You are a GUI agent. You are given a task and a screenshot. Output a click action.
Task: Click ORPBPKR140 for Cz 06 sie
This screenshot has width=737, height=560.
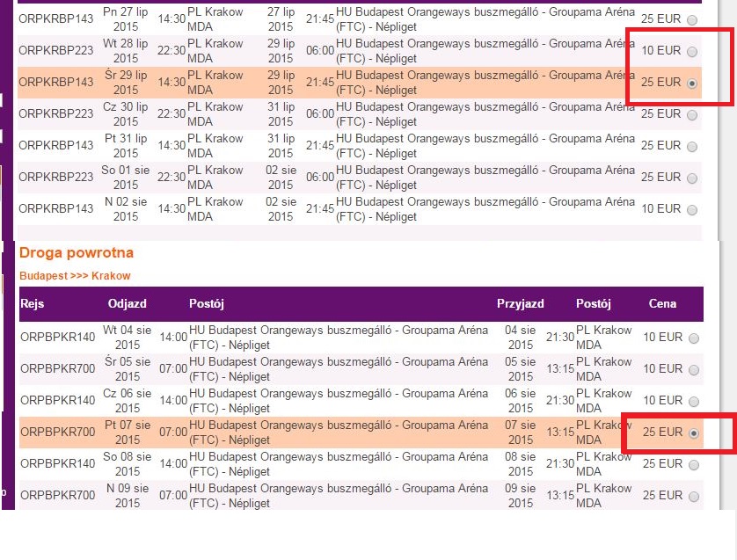coord(58,400)
